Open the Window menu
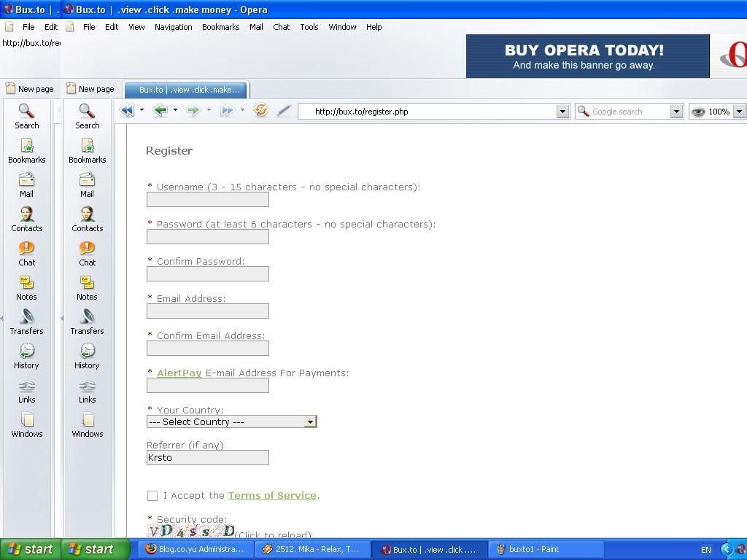This screenshot has width=747, height=560. coord(342,27)
